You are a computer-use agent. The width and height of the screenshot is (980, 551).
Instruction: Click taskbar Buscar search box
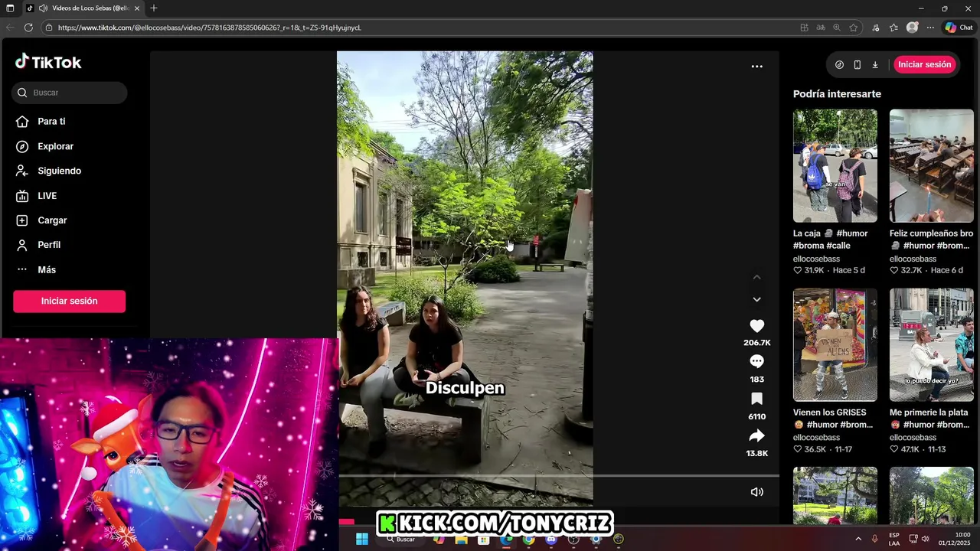(401, 539)
